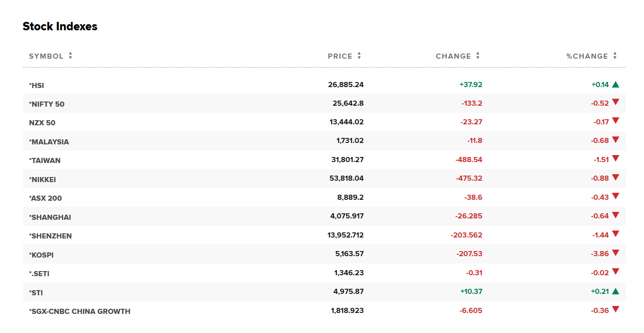
Task: Click the green up triangle in HSI row
Action: click(x=616, y=85)
